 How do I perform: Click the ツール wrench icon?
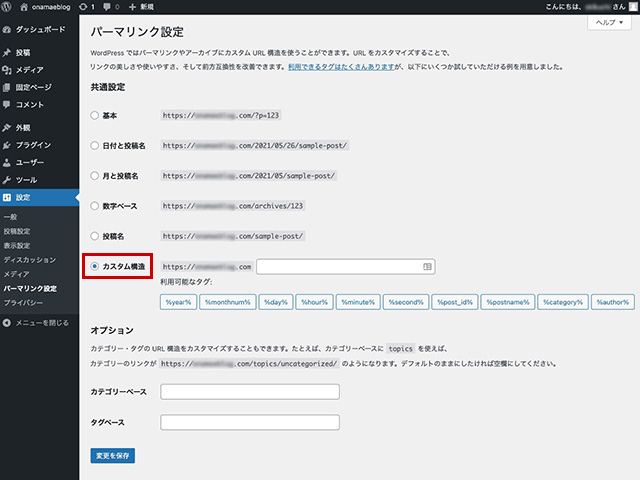(x=7, y=180)
